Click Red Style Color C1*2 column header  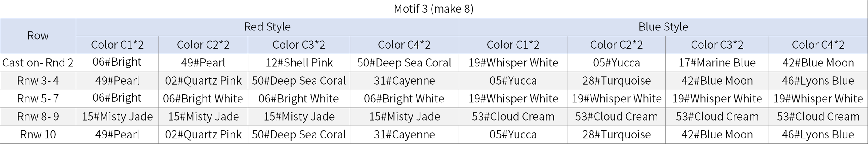tap(117, 45)
